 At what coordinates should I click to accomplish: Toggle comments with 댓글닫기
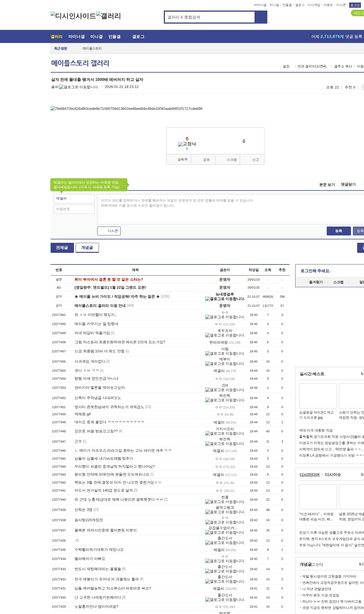[x=348, y=184]
